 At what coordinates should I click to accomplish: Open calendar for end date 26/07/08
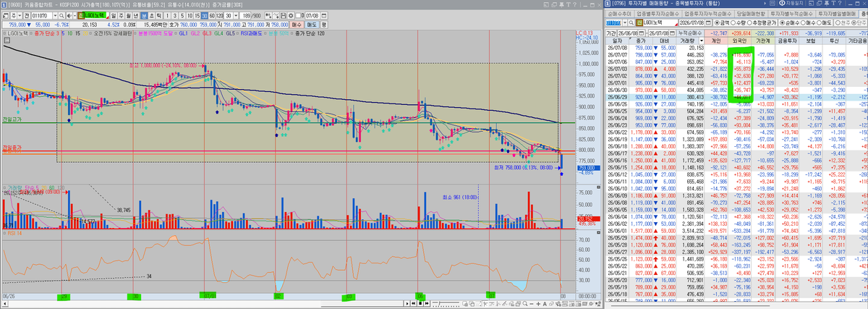671,33
